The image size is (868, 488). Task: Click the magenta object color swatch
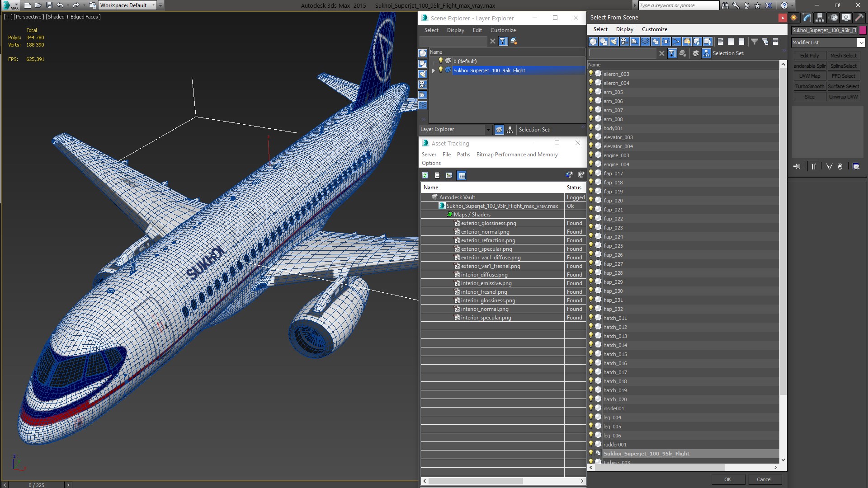tap(863, 30)
